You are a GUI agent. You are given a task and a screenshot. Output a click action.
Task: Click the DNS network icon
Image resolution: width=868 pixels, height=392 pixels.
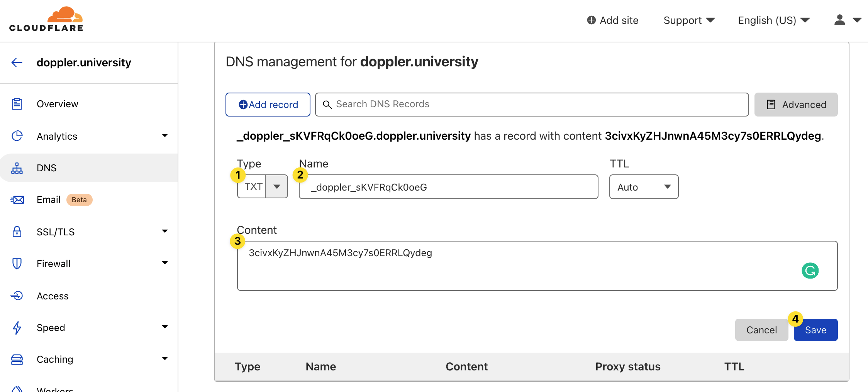click(17, 168)
